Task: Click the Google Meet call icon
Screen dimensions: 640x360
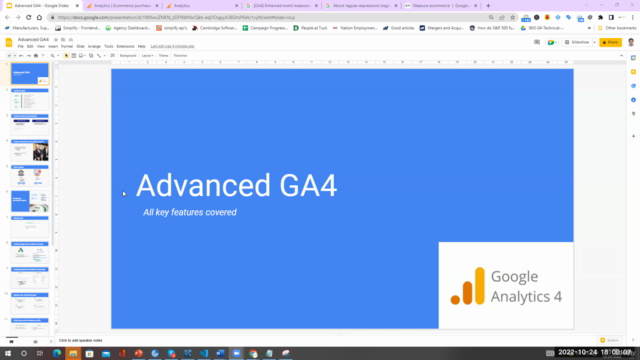Action: point(552,42)
